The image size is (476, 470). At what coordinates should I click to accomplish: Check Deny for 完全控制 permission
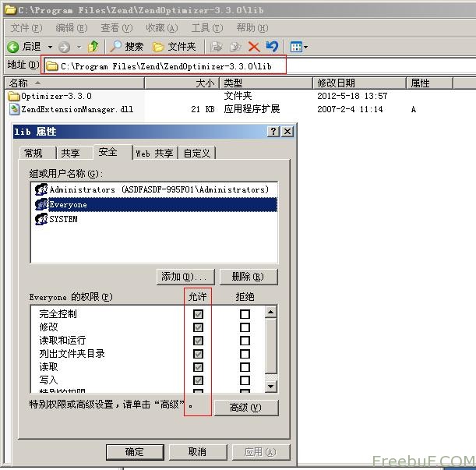[x=245, y=314]
